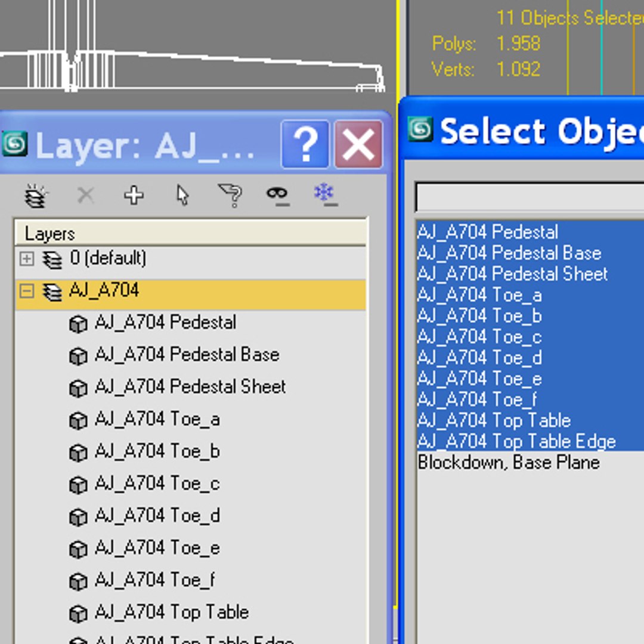This screenshot has width=644, height=644.
Task: Select AJ_A704 Toe_c in the Layer tree
Action: click(x=157, y=484)
